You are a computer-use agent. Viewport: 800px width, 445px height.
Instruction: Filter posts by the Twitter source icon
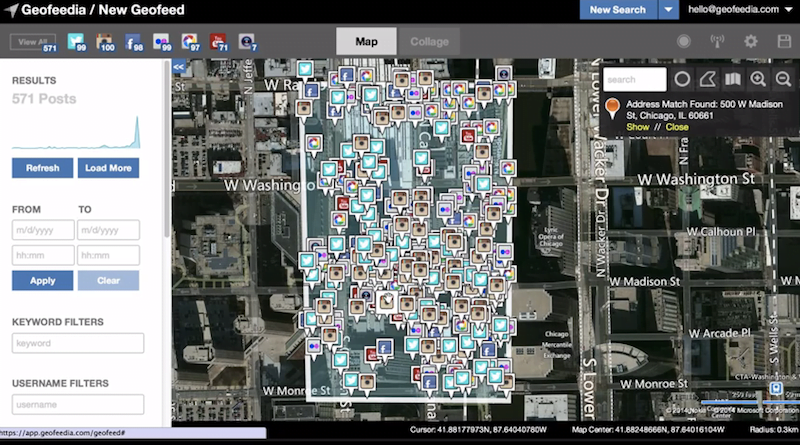pyautogui.click(x=75, y=42)
